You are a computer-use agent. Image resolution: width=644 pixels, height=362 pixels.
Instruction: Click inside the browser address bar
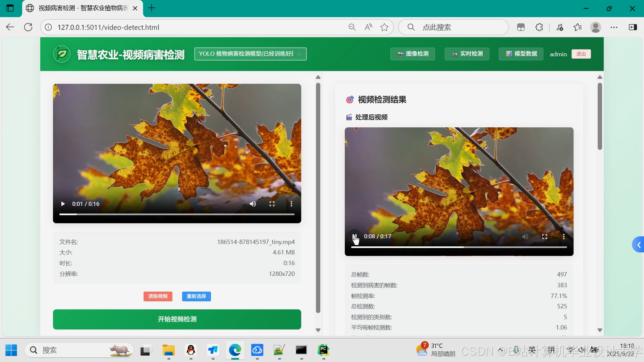click(168, 27)
